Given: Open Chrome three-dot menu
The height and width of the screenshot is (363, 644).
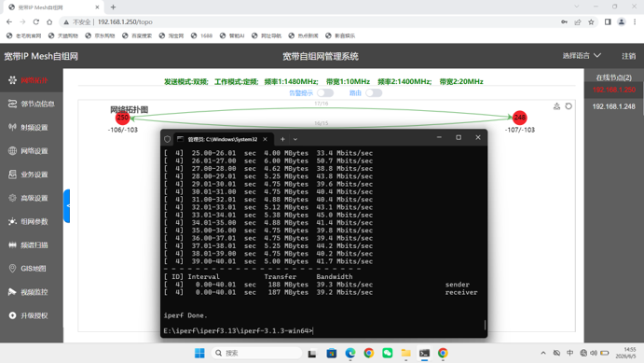Looking at the screenshot, I should pos(635,21).
